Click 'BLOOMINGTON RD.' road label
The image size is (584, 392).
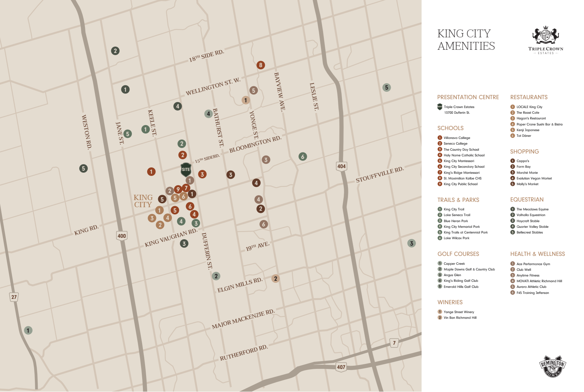tap(255, 144)
